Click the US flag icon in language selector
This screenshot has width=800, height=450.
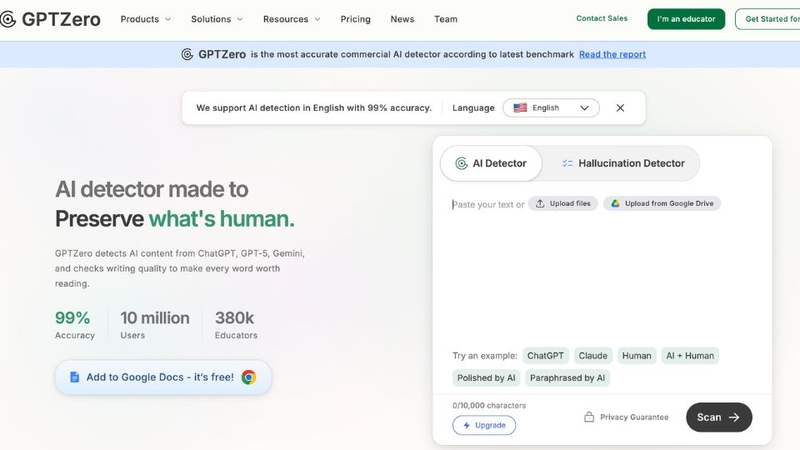pyautogui.click(x=520, y=108)
